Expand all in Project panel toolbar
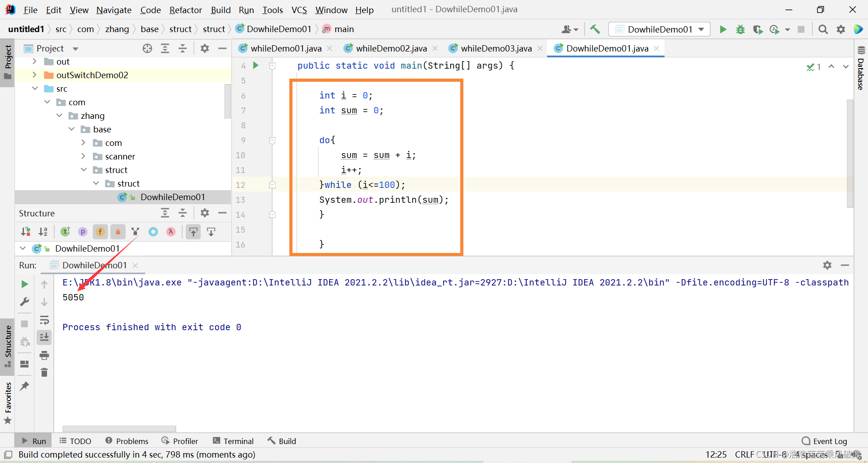Viewport: 868px width, 463px height. click(x=165, y=48)
